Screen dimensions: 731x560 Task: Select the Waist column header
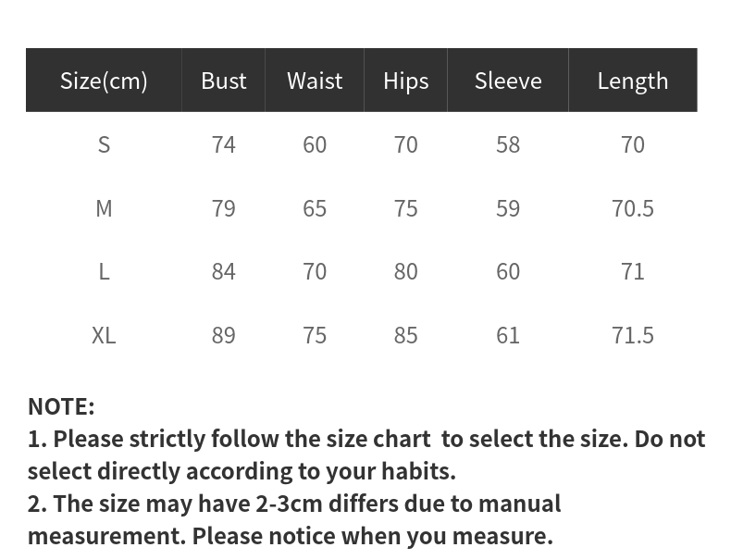pyautogui.click(x=315, y=81)
